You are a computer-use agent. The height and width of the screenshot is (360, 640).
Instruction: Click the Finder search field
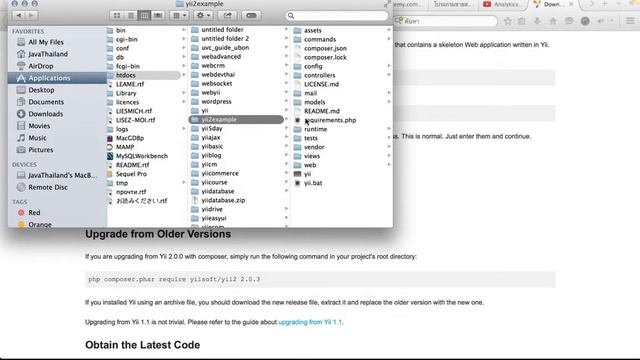click(x=337, y=16)
